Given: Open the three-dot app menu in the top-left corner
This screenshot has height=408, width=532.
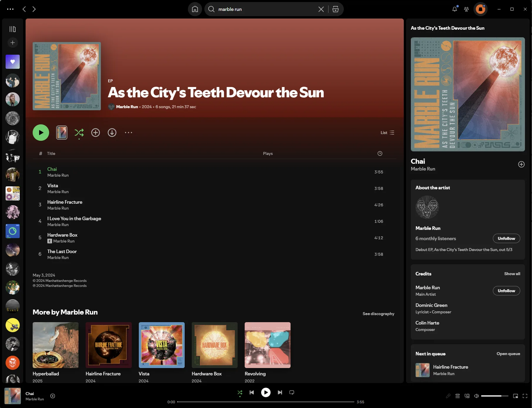Looking at the screenshot, I should [x=10, y=9].
